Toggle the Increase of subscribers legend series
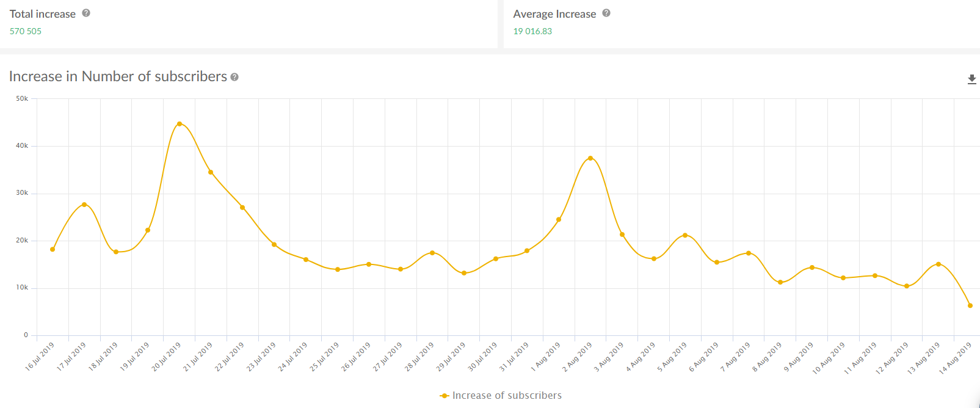 click(x=507, y=396)
